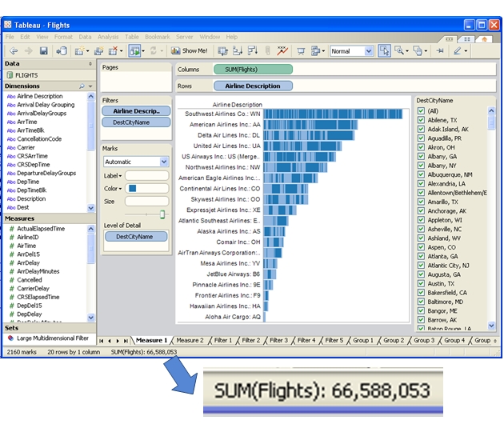Click the zoom magnifier tool
Image resolution: width=504 pixels, height=440 pixels.
pos(399,50)
